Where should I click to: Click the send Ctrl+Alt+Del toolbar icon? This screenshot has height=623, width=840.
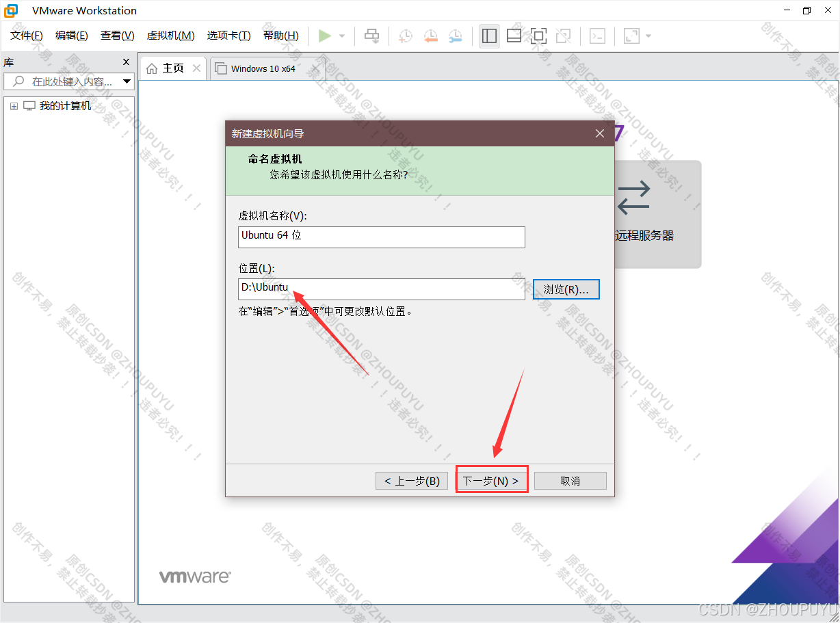[x=372, y=36]
